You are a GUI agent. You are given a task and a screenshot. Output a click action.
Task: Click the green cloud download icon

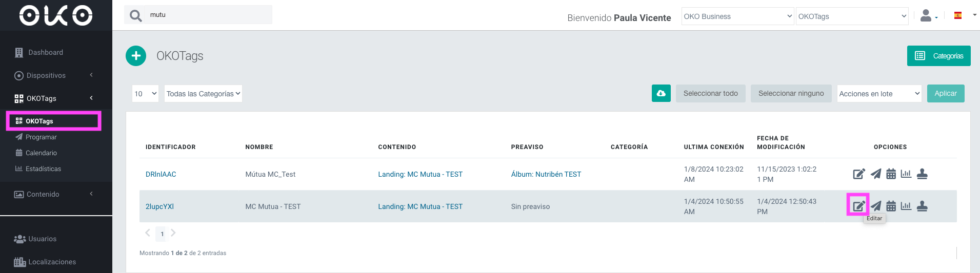pos(661,93)
